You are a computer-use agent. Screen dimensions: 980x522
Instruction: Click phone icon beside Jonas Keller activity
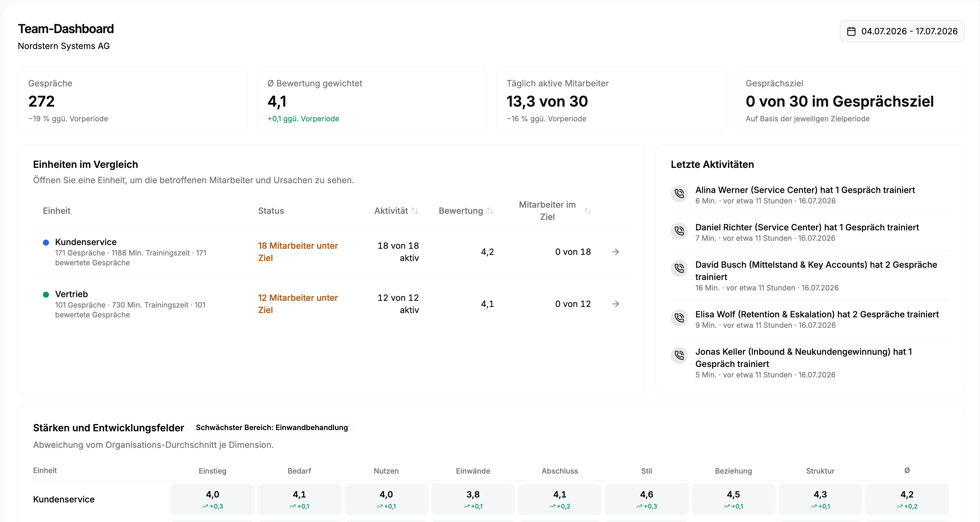click(x=679, y=355)
